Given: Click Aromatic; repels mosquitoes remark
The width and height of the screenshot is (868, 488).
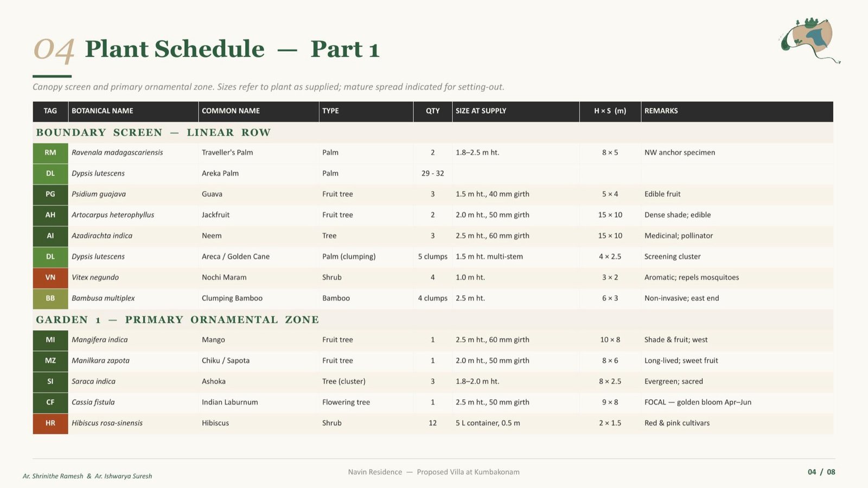Looking at the screenshot, I should click(692, 278).
